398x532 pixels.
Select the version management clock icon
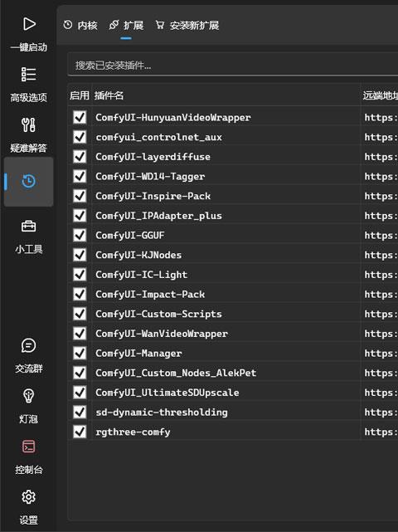(x=28, y=182)
